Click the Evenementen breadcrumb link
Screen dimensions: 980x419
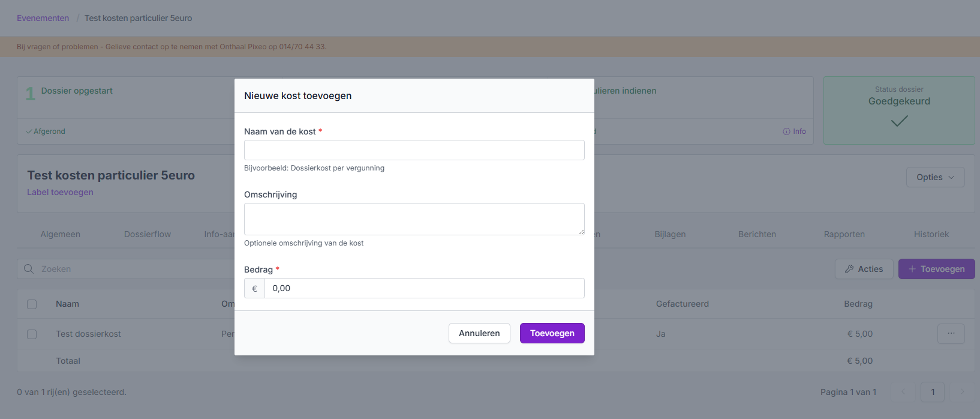[x=43, y=18]
